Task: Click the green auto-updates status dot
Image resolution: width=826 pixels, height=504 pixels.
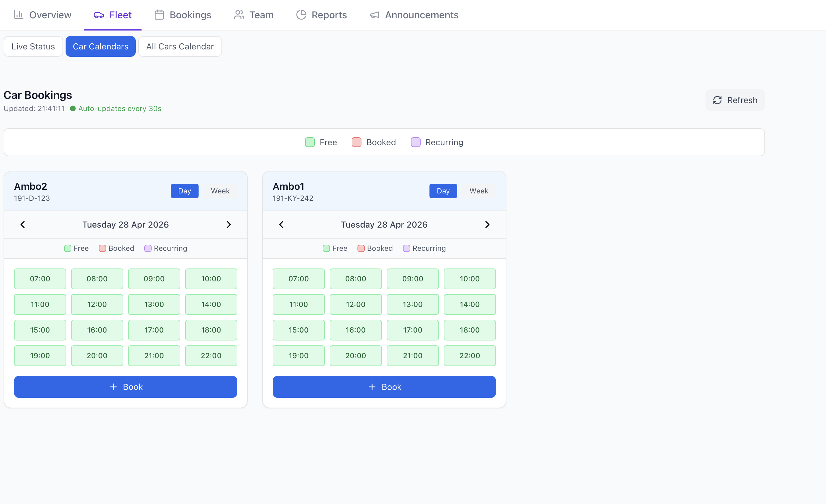Action: click(x=72, y=109)
